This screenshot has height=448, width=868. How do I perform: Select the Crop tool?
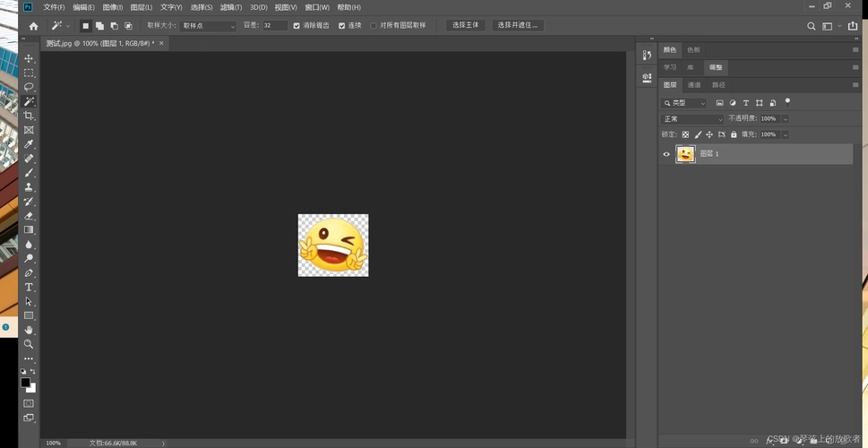pos(29,116)
